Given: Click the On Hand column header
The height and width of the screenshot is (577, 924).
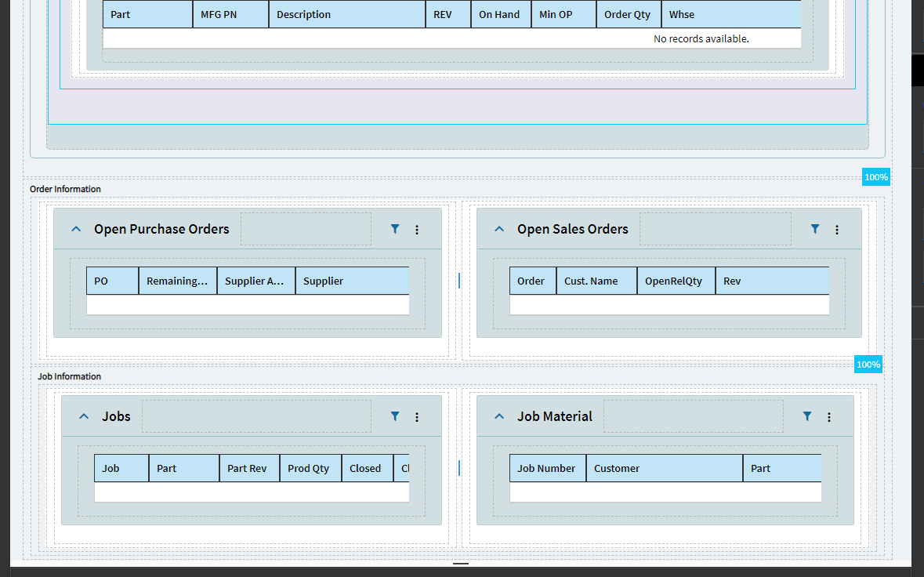Looking at the screenshot, I should [502, 14].
